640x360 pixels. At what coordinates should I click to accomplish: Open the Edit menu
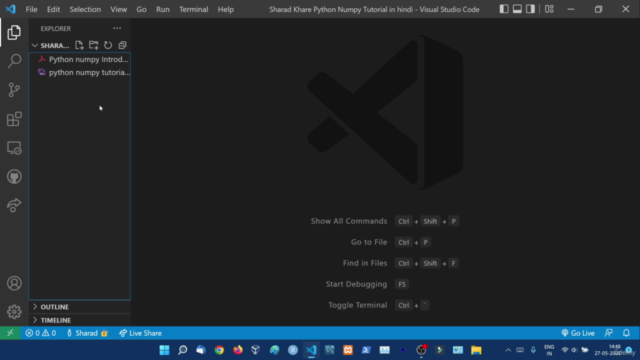[x=53, y=9]
